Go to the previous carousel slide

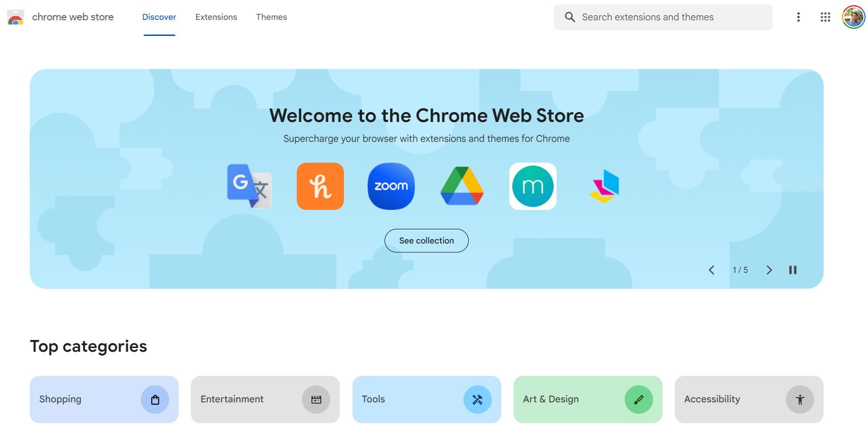[712, 270]
